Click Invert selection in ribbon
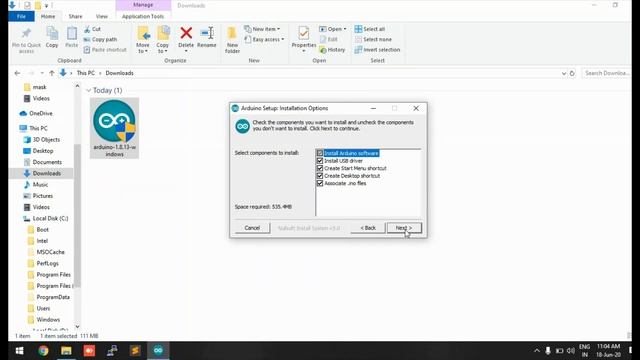The image size is (640, 360). coord(377,50)
